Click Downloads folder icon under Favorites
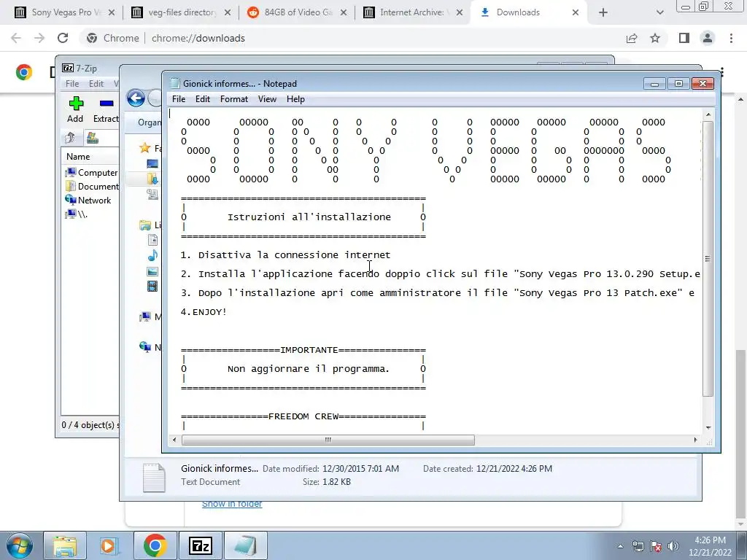The image size is (747, 560). click(x=152, y=179)
